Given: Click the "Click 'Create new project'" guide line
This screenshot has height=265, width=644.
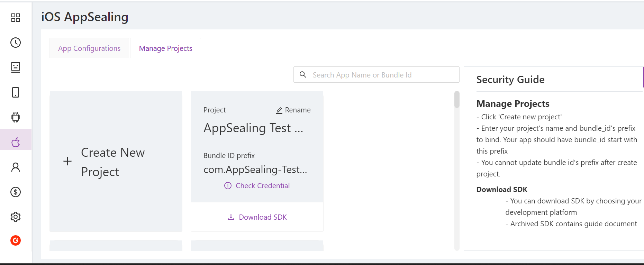Looking at the screenshot, I should (519, 117).
